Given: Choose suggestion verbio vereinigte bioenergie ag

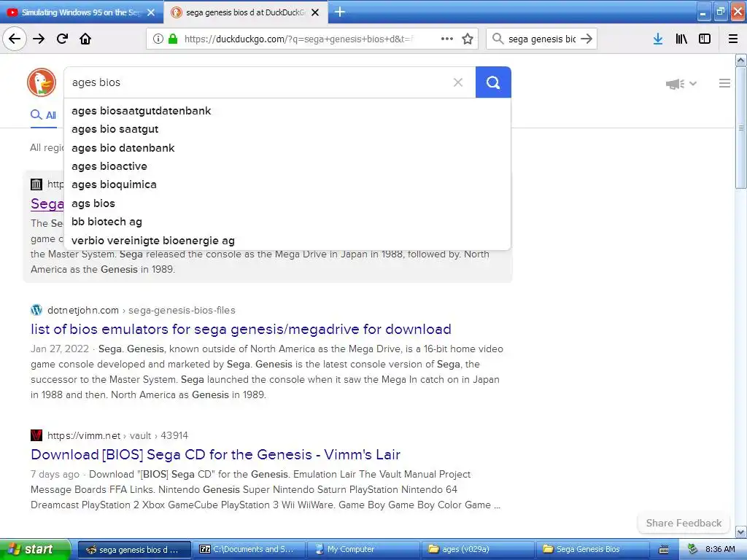Looking at the screenshot, I should [287, 241].
